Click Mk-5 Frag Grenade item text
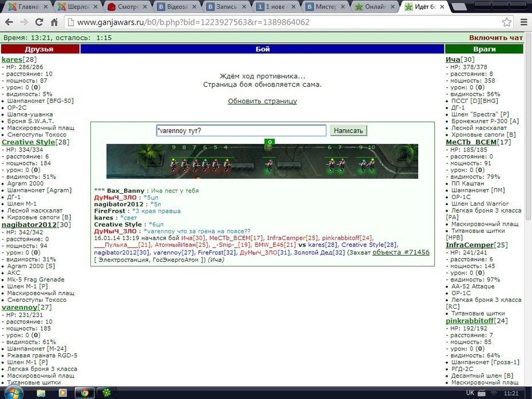 click(x=35, y=280)
